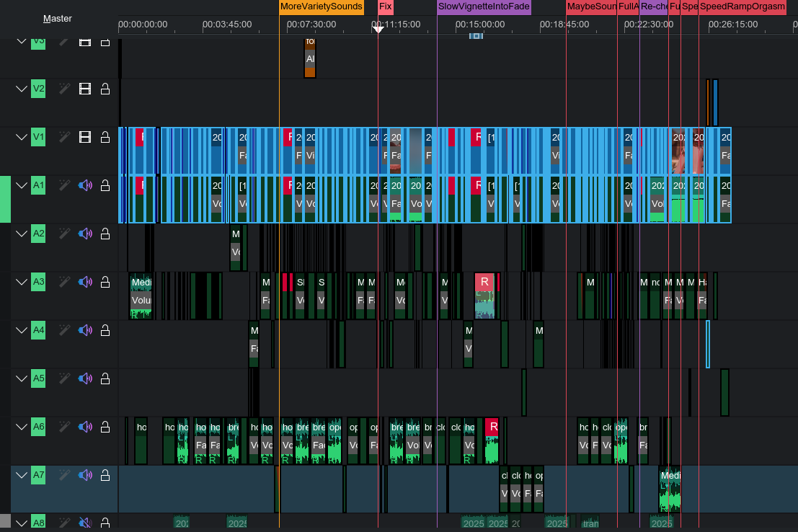Open filters for track A1
Image resolution: width=798 pixels, height=532 pixels.
click(x=64, y=185)
